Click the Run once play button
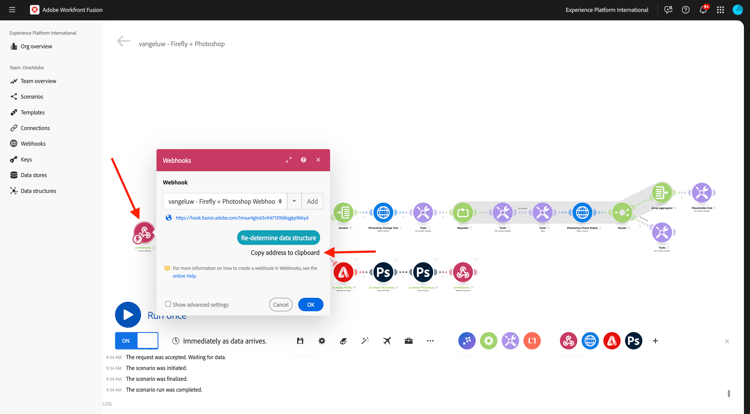Image resolution: width=750 pixels, height=414 pixels. point(128,315)
